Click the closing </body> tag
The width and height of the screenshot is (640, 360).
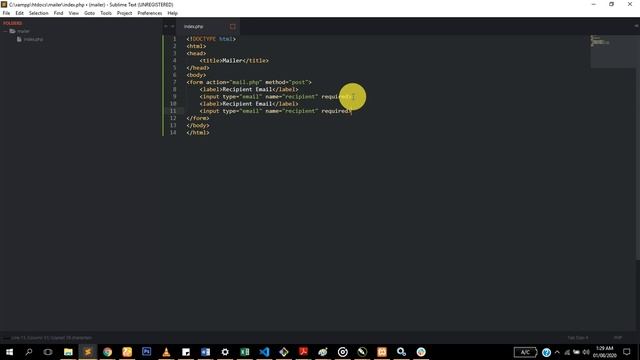pos(198,125)
